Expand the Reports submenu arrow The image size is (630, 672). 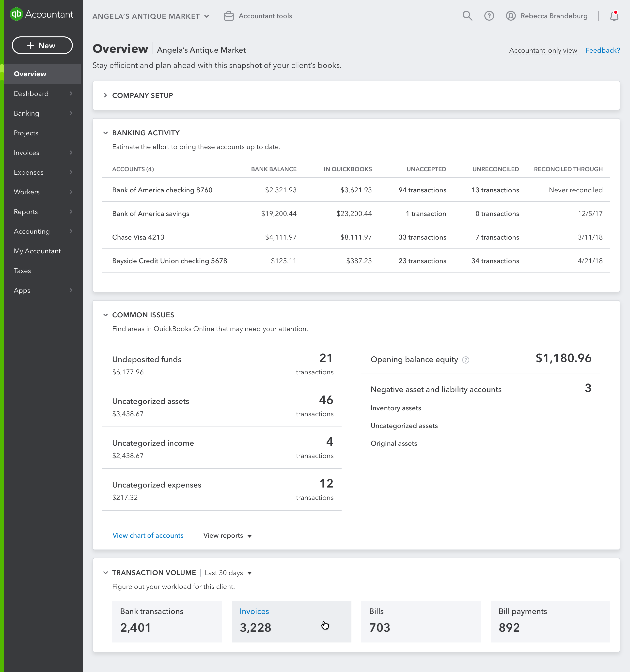[71, 211]
